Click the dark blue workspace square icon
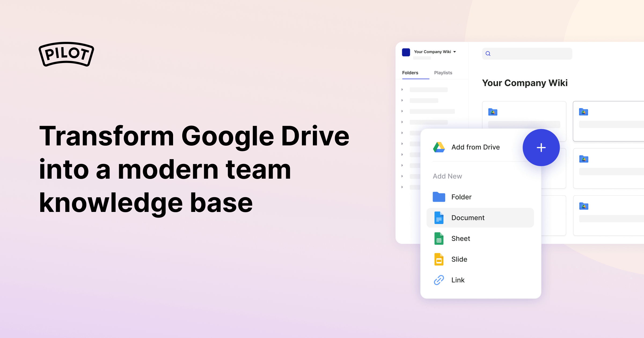The width and height of the screenshot is (644, 338). [406, 52]
